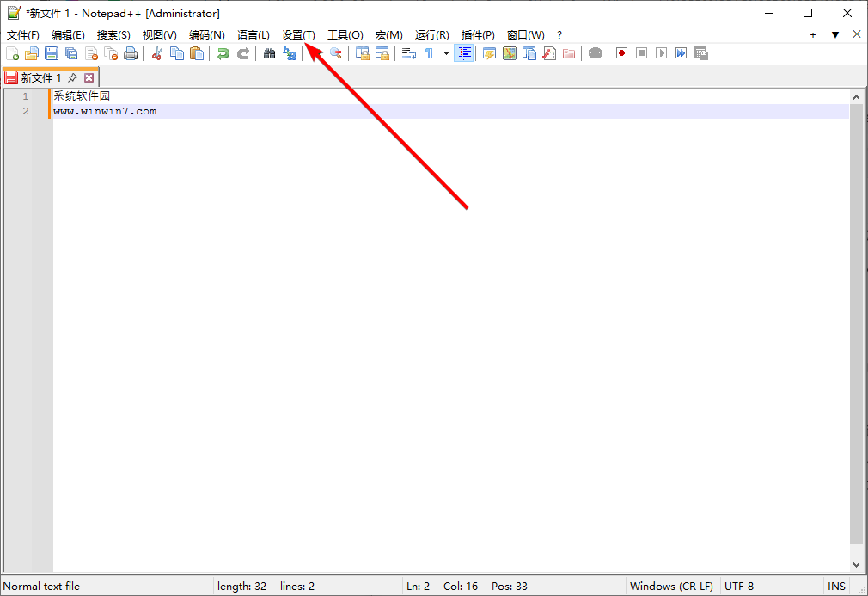Click the text line www.winwin7.com

[105, 111]
